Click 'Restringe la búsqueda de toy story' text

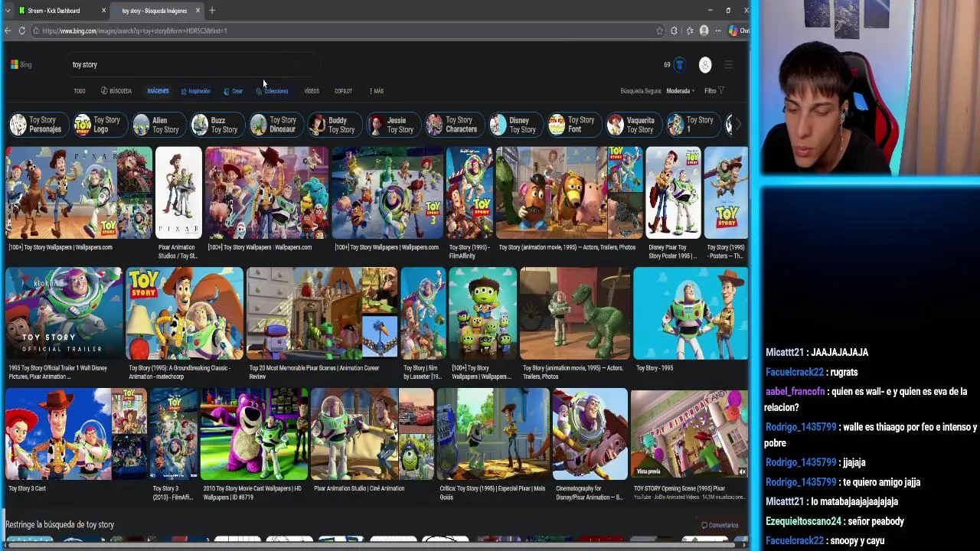pos(60,524)
